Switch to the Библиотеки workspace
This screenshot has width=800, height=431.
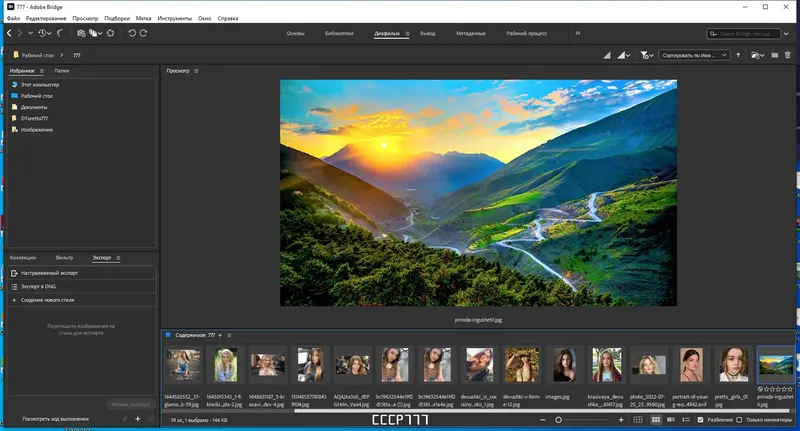click(x=339, y=33)
